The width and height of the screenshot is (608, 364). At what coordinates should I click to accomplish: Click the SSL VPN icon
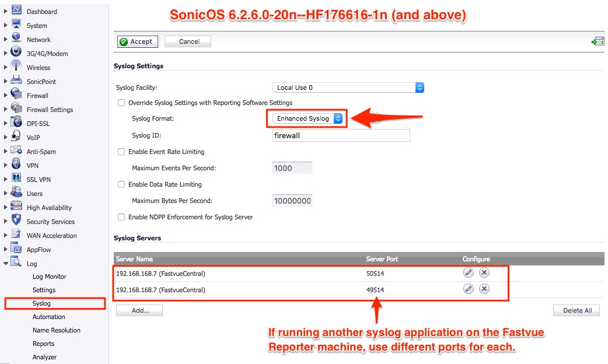click(16, 178)
